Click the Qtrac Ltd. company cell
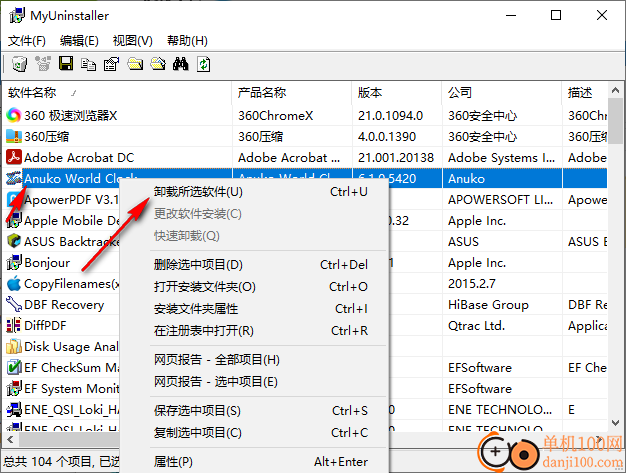This screenshot has width=626, height=473. 502,325
